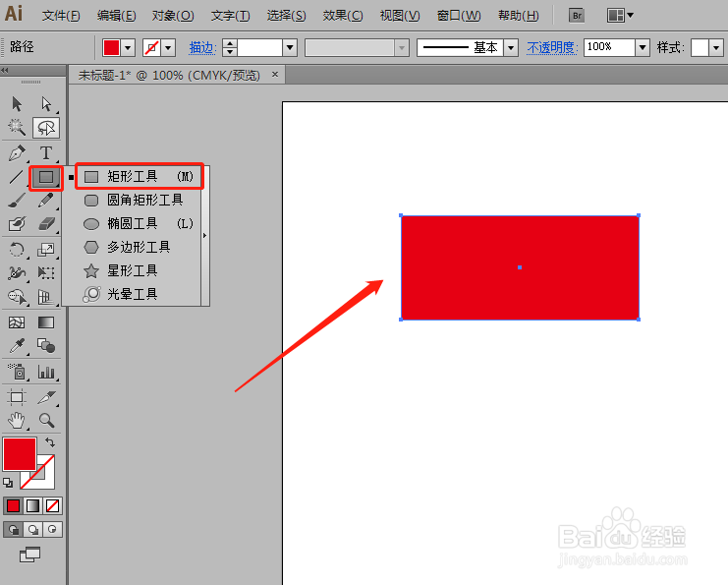Select the Column Graph tool
This screenshot has height=585, width=728.
pyautogui.click(x=46, y=372)
